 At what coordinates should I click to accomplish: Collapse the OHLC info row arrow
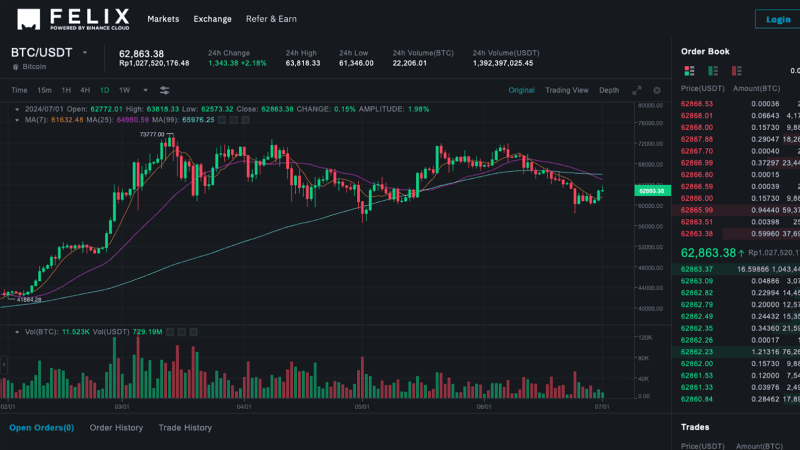coord(17,109)
